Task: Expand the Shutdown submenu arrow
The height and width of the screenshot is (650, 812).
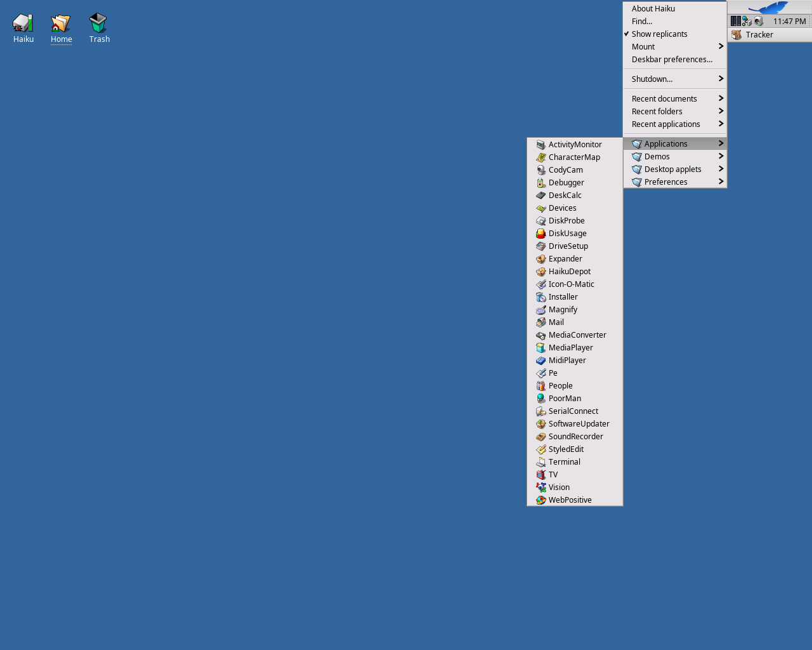Action: (721, 79)
